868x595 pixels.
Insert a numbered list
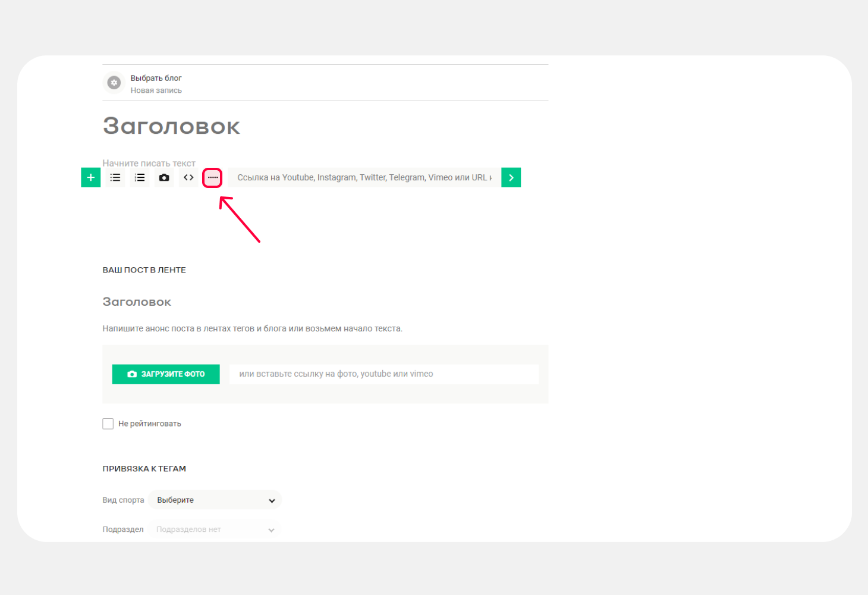coord(140,177)
